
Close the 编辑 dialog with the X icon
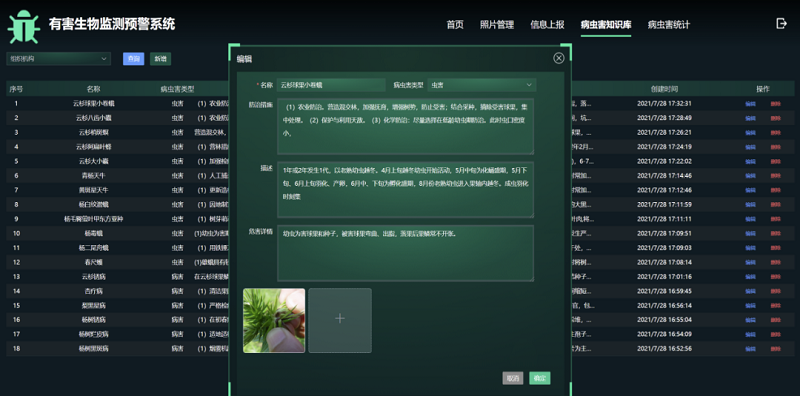(x=559, y=58)
